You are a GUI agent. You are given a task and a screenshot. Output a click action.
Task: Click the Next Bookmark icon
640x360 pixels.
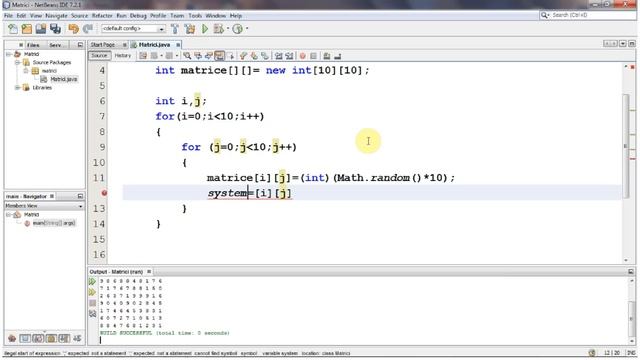tap(254, 56)
